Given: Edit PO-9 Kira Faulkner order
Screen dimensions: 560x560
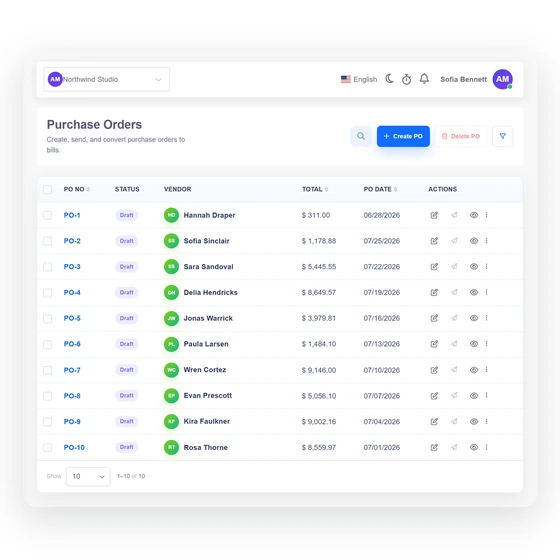Looking at the screenshot, I should [x=434, y=421].
